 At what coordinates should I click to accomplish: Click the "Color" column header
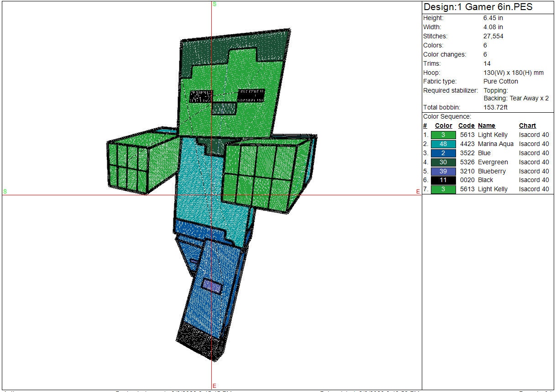pos(443,125)
